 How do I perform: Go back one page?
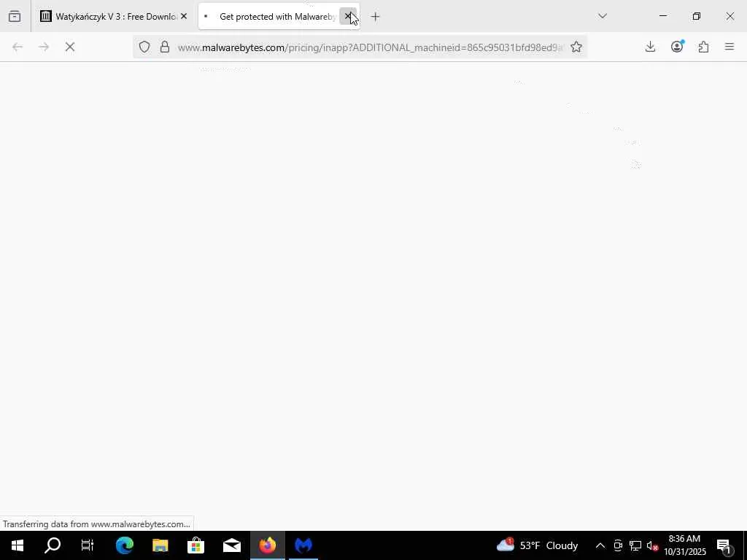[x=18, y=47]
